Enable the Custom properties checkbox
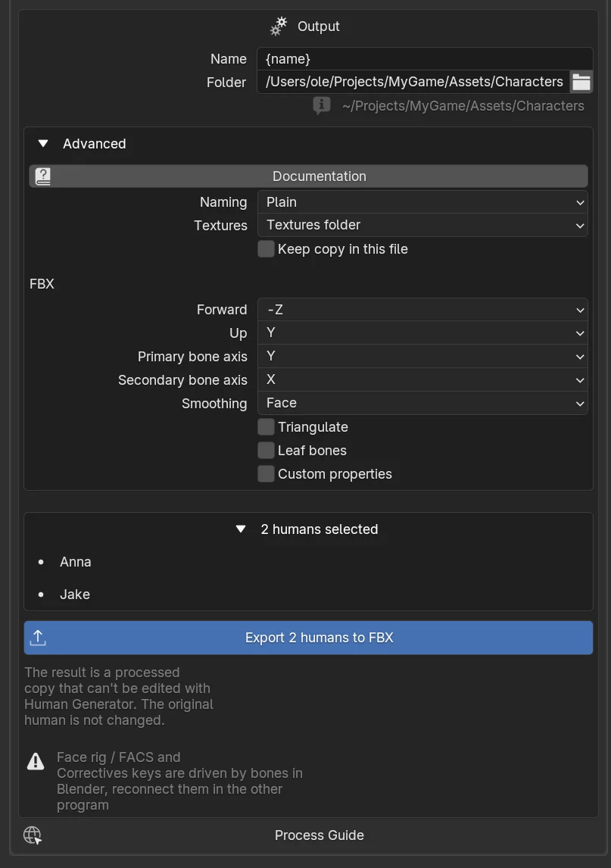 267,474
